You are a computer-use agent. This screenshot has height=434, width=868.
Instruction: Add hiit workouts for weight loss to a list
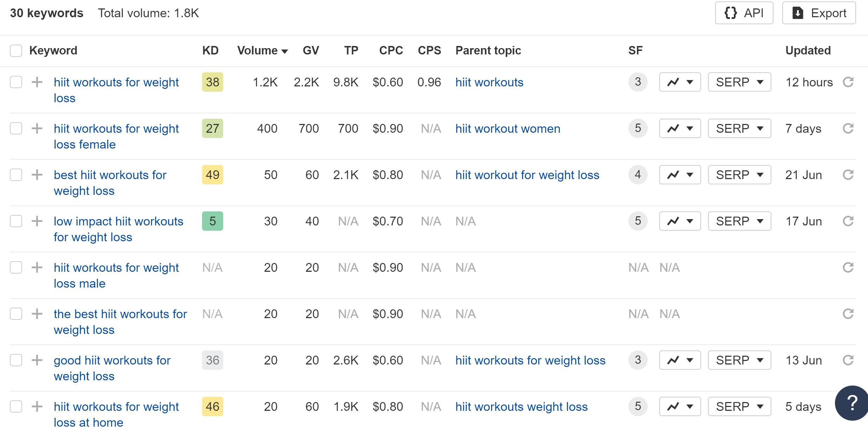pos(37,82)
